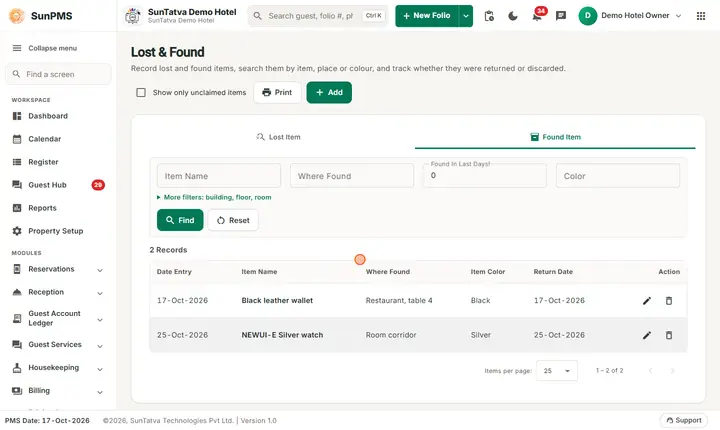The height and width of the screenshot is (430, 720).
Task: Expand More filters: building, floor, room
Action: (x=214, y=197)
